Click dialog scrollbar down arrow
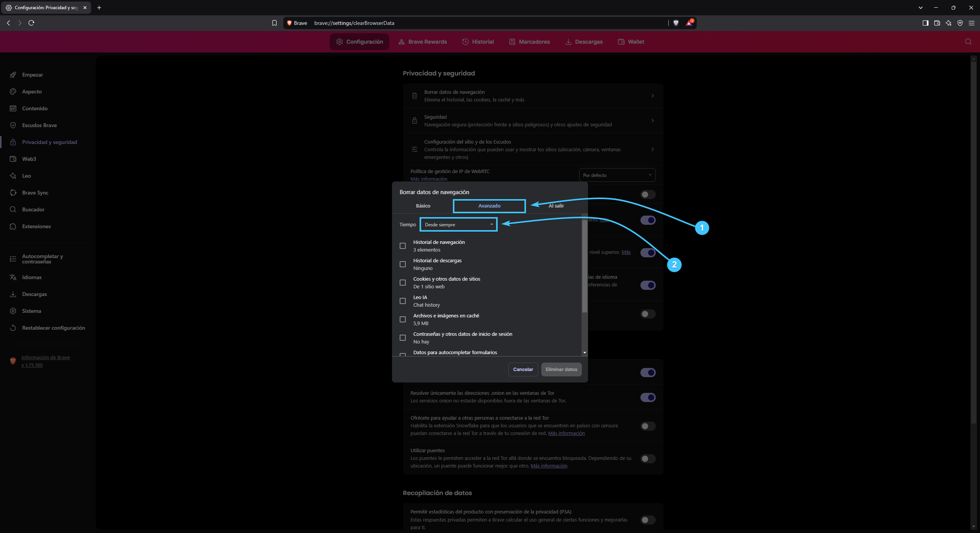The image size is (980, 533). coord(585,352)
